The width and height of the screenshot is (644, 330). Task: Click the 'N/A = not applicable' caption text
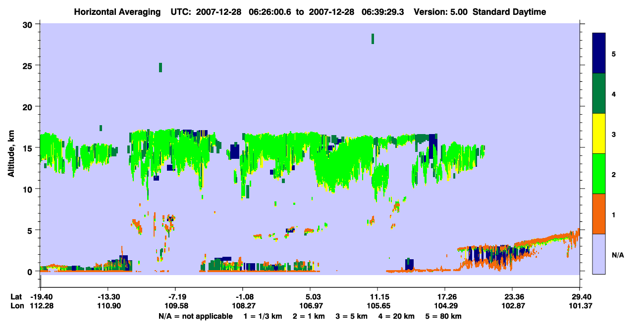196,316
